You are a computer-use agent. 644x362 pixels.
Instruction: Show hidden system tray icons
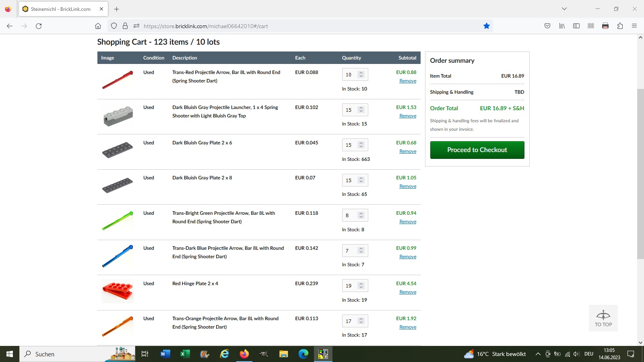(538, 354)
